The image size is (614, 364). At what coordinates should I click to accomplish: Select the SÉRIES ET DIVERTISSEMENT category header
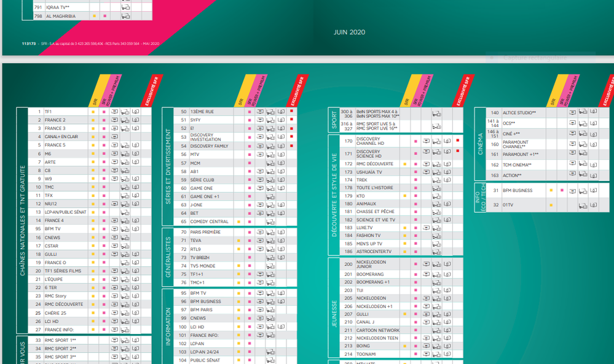pos(168,166)
